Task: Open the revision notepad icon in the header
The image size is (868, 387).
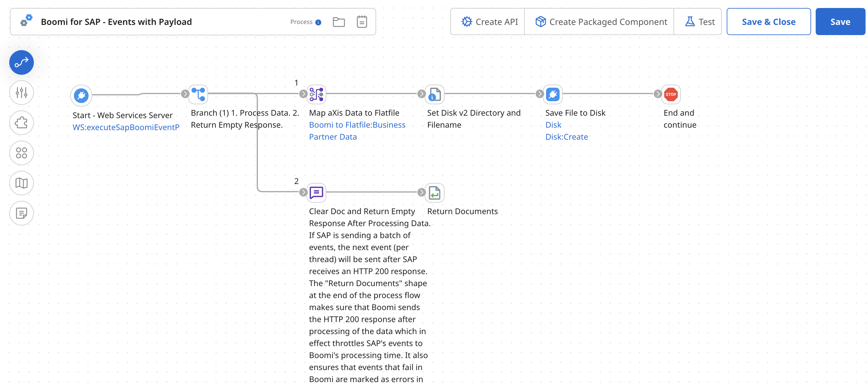Action: 362,22
